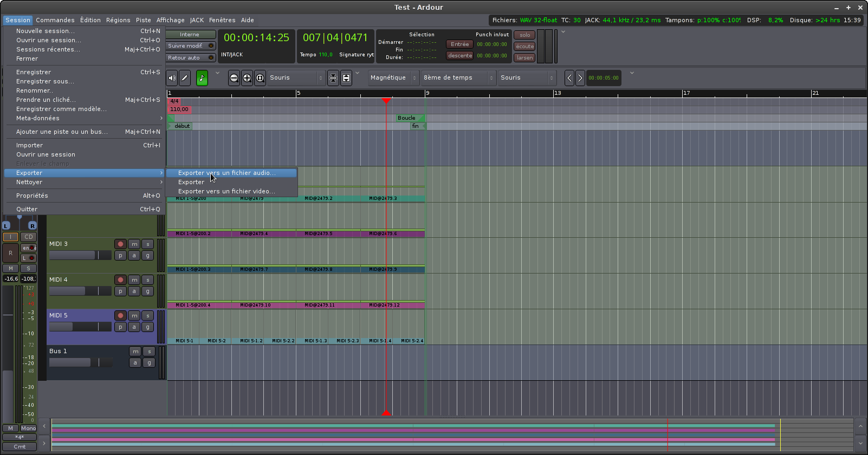Select the pencil draw tool
This screenshot has width=868, height=455.
point(185,78)
